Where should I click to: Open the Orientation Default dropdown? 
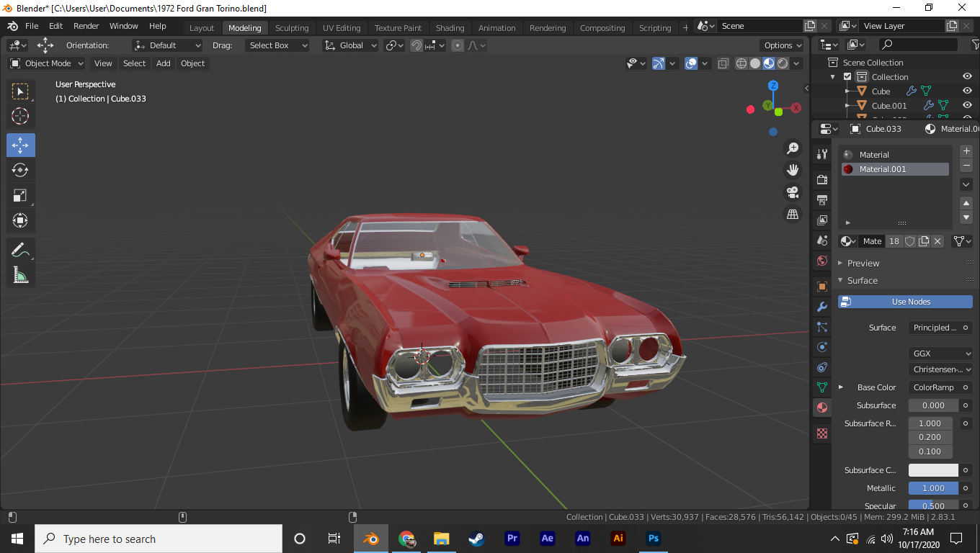[167, 45]
